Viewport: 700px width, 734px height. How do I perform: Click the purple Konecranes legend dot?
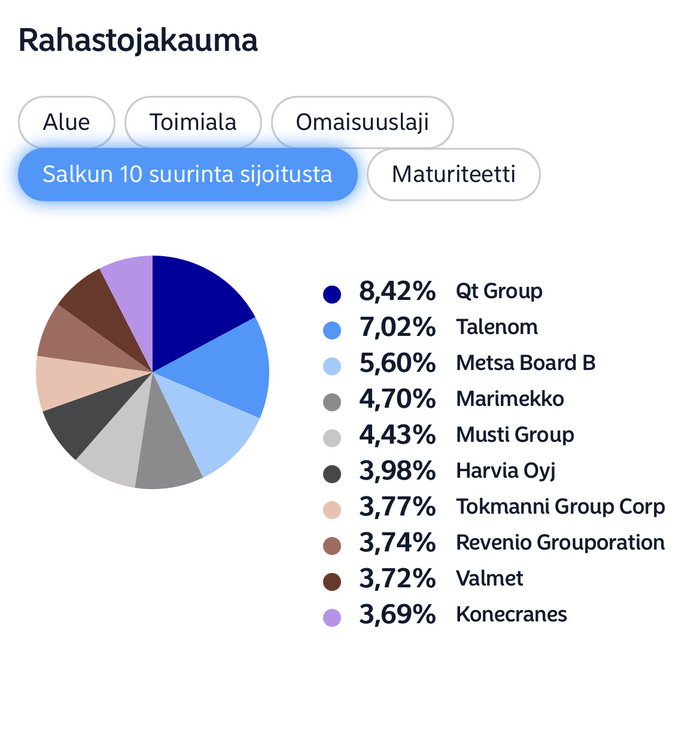pyautogui.click(x=332, y=617)
